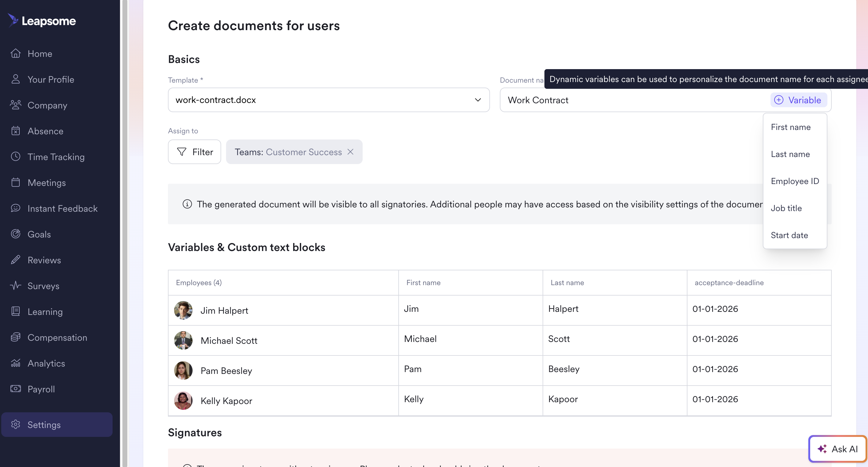Open Goals target icon in sidebar
This screenshot has height=467, width=868.
15,234
